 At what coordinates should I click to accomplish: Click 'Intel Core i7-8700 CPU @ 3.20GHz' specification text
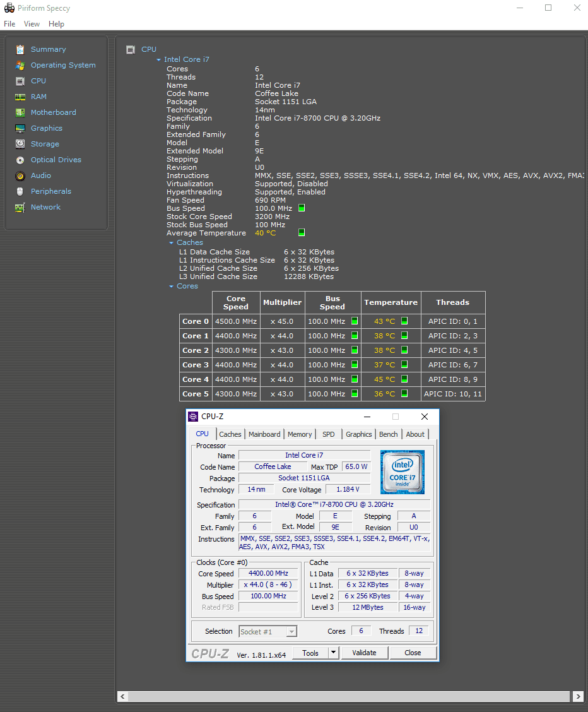[317, 118]
